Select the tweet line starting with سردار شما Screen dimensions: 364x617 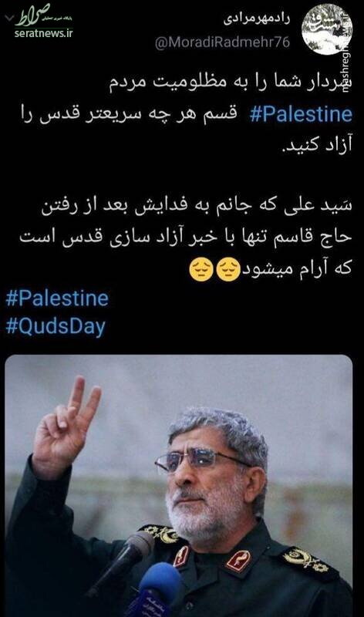coord(230,83)
